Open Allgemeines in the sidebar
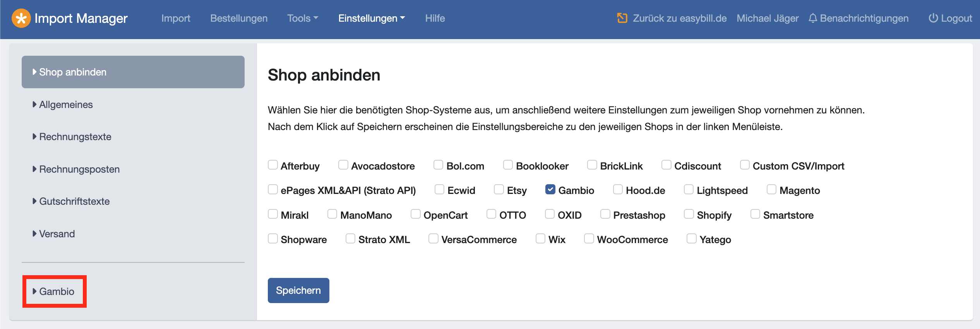The height and width of the screenshot is (329, 980). (133, 105)
